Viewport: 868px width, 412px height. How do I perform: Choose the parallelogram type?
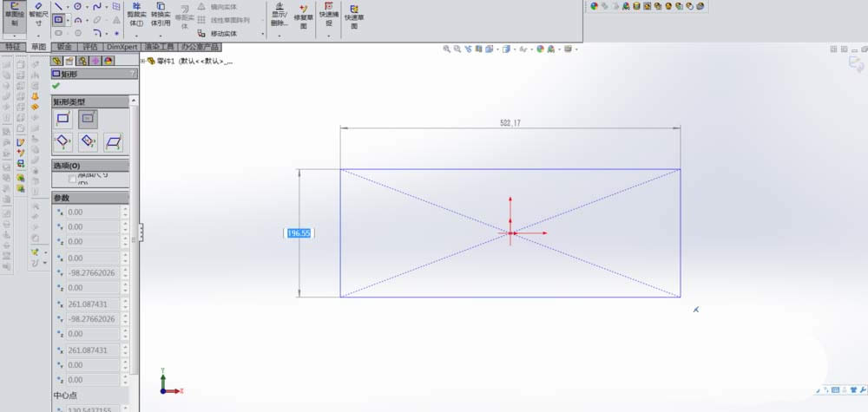(x=114, y=142)
